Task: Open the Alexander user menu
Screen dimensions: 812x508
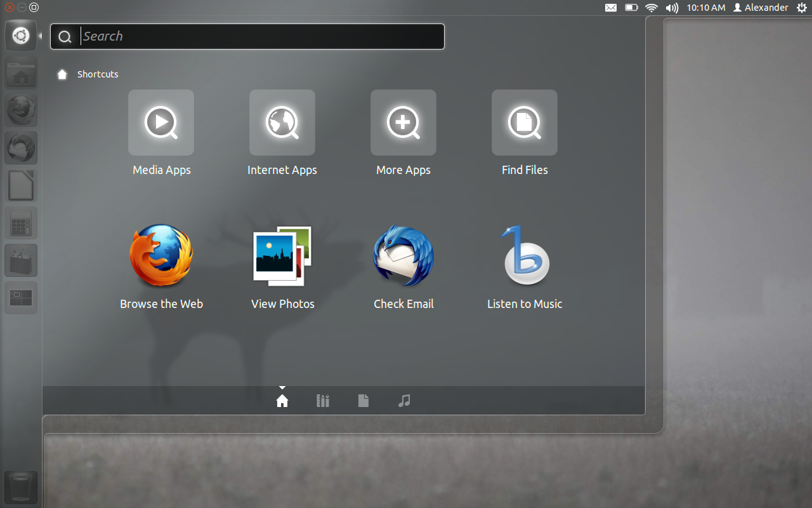Action: pyautogui.click(x=761, y=8)
